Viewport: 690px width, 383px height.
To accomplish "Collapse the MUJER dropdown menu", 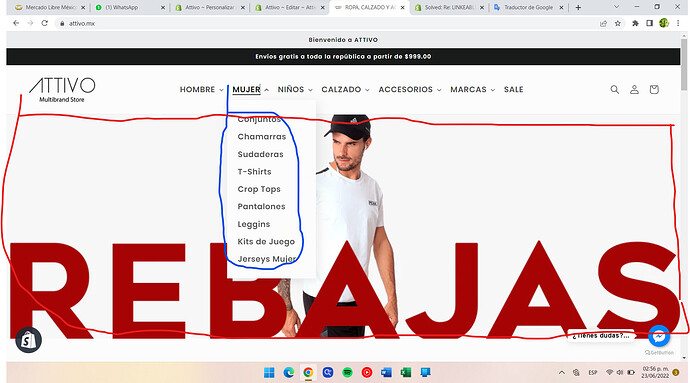I will 250,89.
